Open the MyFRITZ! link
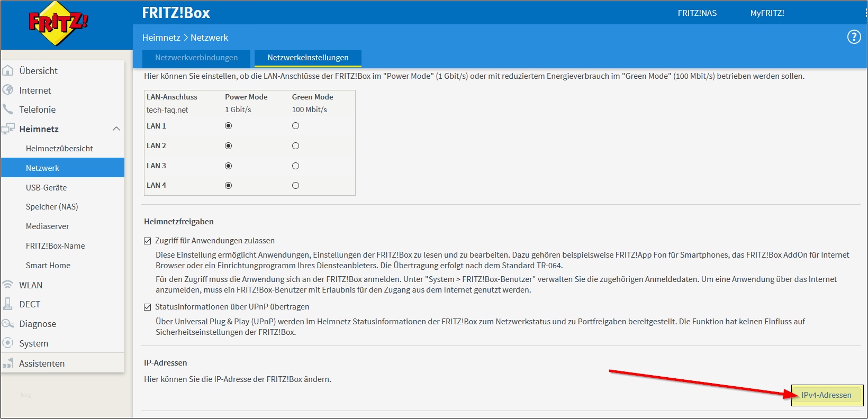Screen dimensions: 868x419 (767, 13)
